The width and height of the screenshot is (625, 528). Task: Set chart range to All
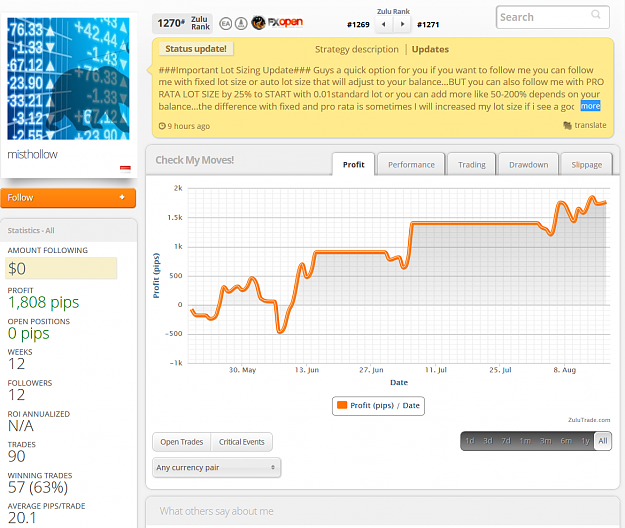coord(603,441)
